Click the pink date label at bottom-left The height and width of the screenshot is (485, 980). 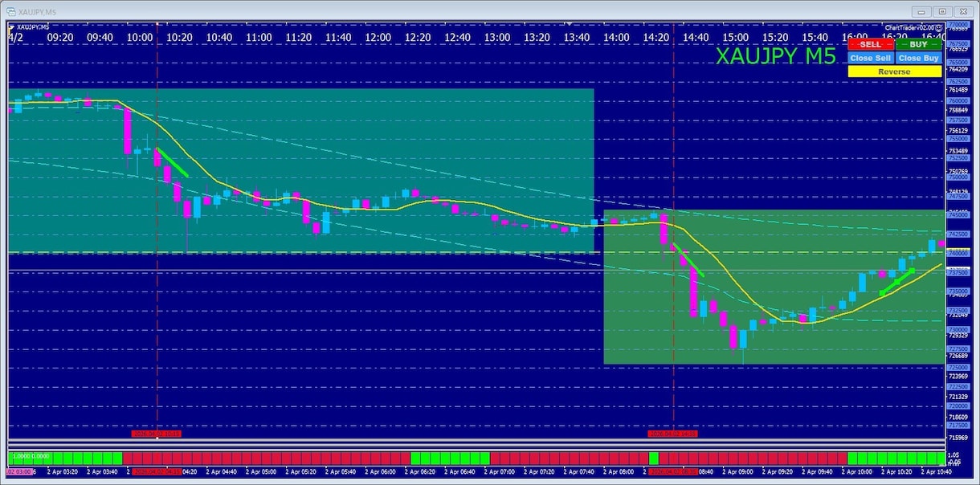tap(21, 472)
